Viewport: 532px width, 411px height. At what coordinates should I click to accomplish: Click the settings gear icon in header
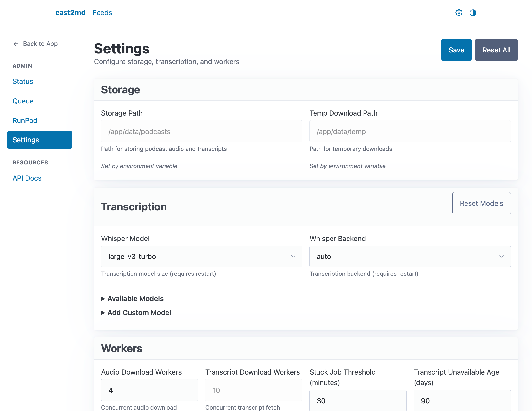(x=459, y=13)
